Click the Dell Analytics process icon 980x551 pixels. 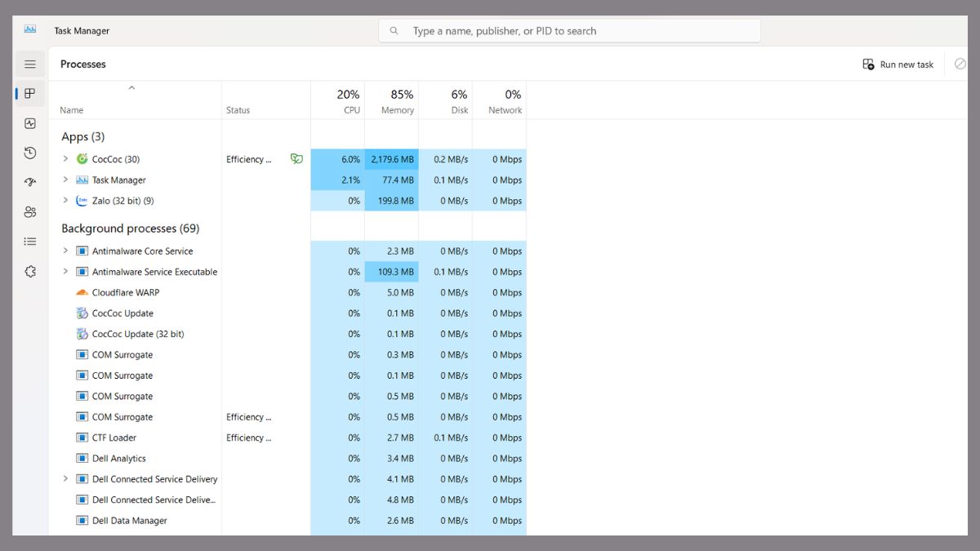pyautogui.click(x=82, y=458)
